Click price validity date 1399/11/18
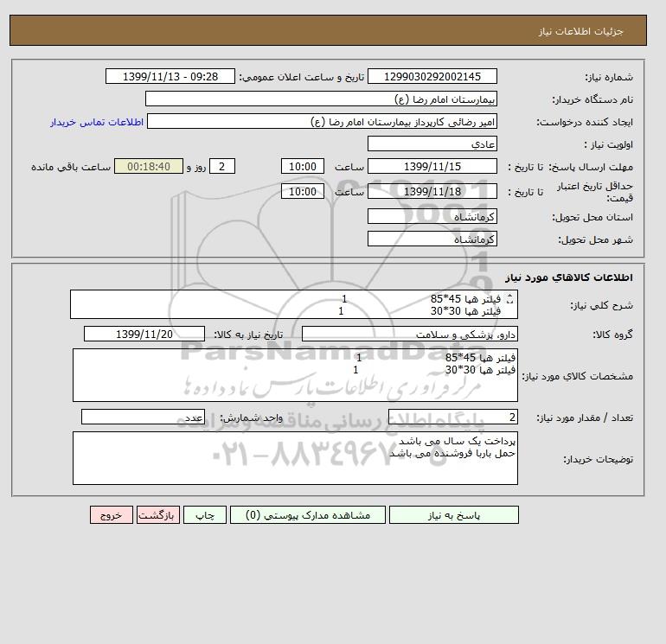This screenshot has height=644, width=666. coord(432,191)
